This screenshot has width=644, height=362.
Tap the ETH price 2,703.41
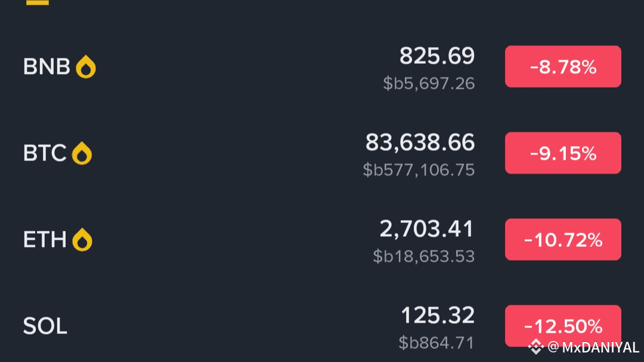click(427, 229)
